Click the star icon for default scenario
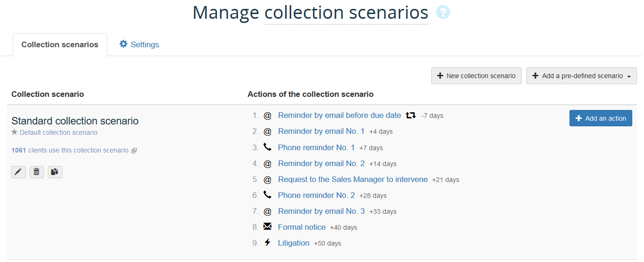644x262 pixels. click(15, 132)
